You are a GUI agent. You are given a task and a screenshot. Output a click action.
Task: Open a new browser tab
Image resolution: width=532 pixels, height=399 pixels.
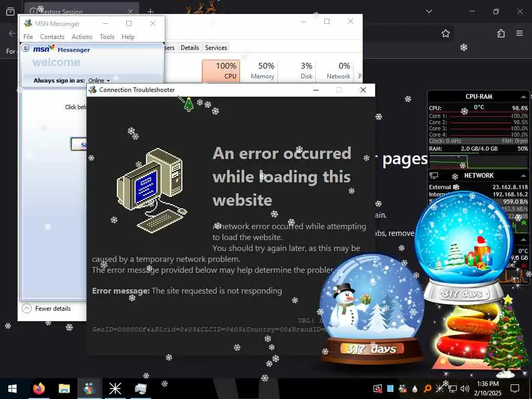coord(150,11)
